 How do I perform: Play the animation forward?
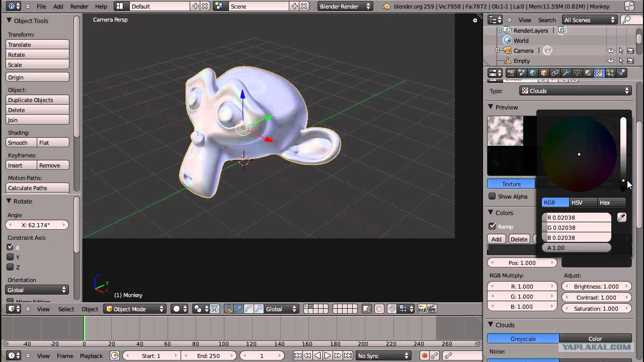(x=328, y=355)
